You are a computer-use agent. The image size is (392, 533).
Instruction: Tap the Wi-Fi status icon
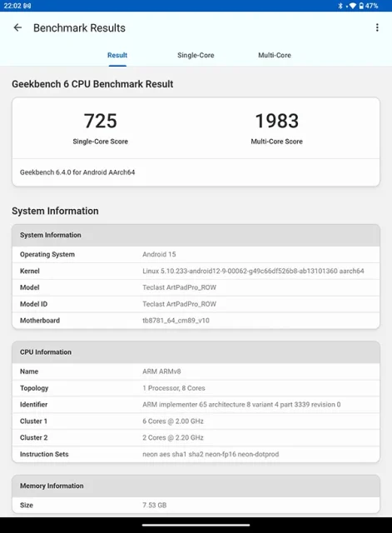[353, 6]
